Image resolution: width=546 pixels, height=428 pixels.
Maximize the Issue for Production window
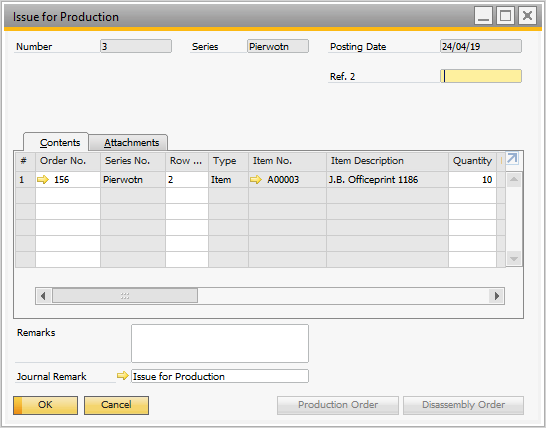505,16
